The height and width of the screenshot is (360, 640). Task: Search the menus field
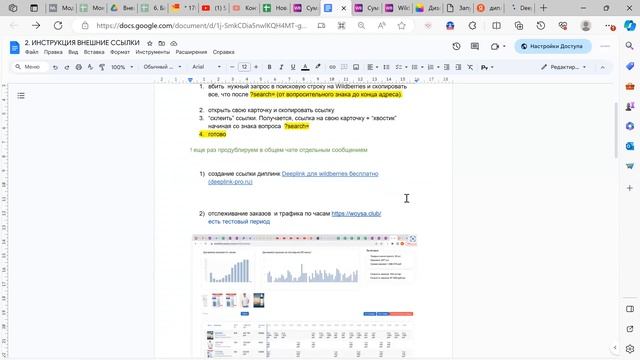29,67
